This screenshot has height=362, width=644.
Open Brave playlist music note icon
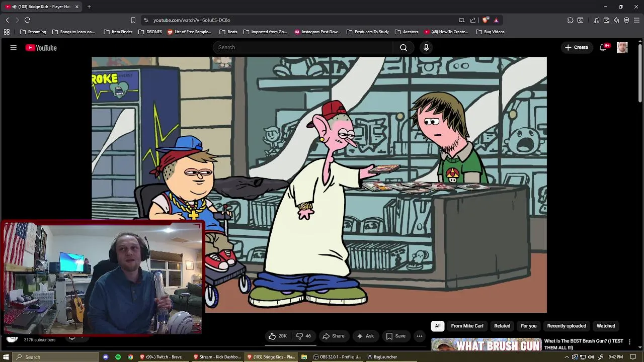596,20
